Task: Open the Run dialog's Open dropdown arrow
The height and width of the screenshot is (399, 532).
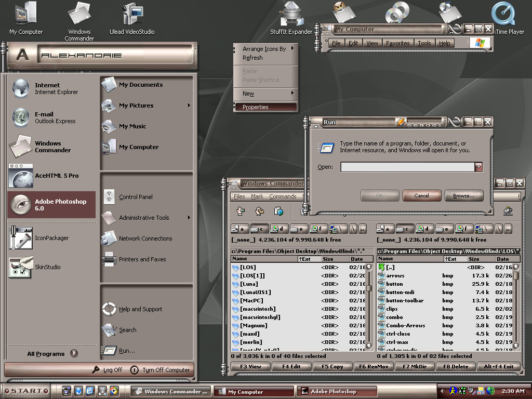Action: click(x=478, y=167)
